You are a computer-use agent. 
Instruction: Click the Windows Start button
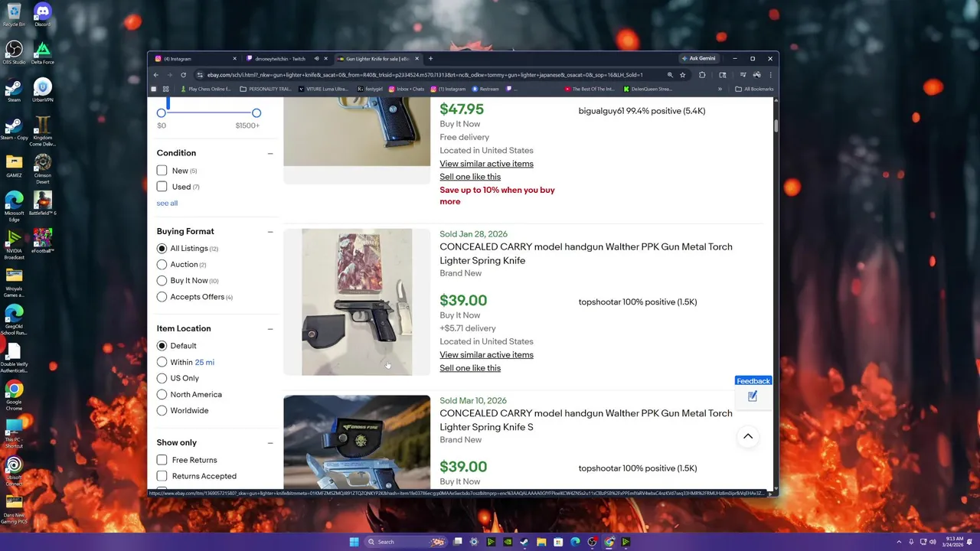[x=354, y=542]
